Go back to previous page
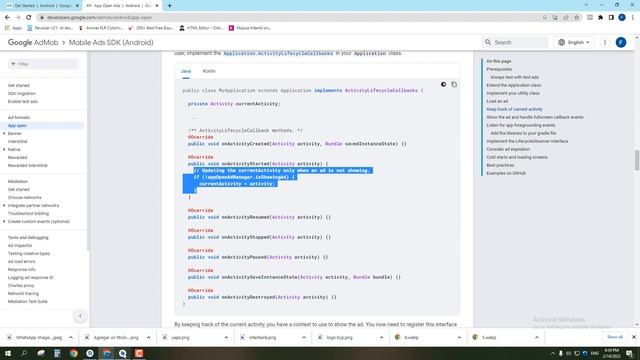640x360 pixels. pyautogui.click(x=7, y=18)
